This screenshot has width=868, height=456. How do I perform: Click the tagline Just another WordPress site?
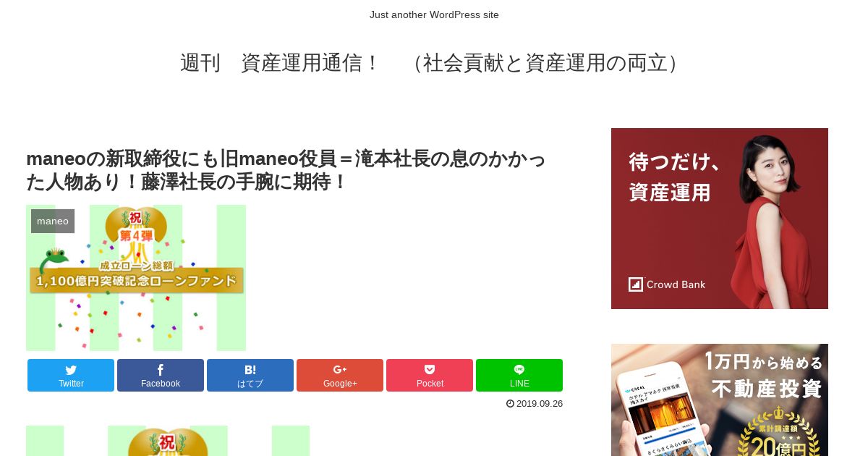[x=434, y=14]
